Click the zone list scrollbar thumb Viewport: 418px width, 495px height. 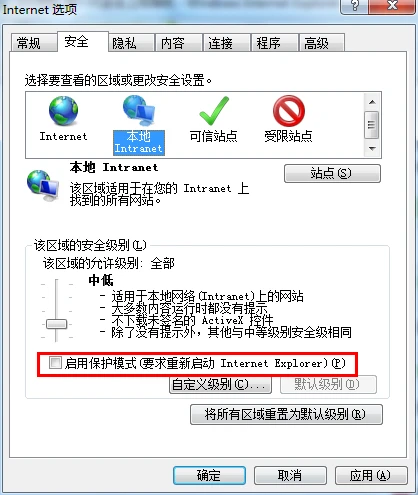tap(372, 125)
